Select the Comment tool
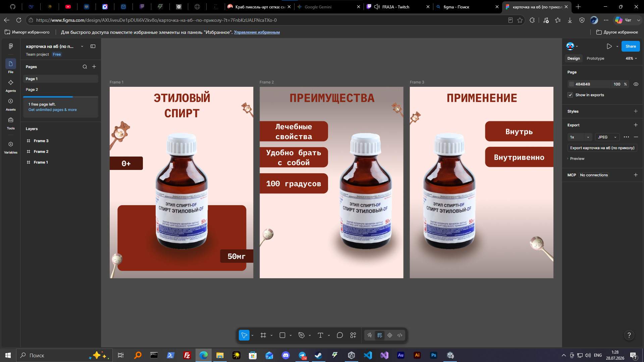The image size is (644, 362). click(340, 335)
